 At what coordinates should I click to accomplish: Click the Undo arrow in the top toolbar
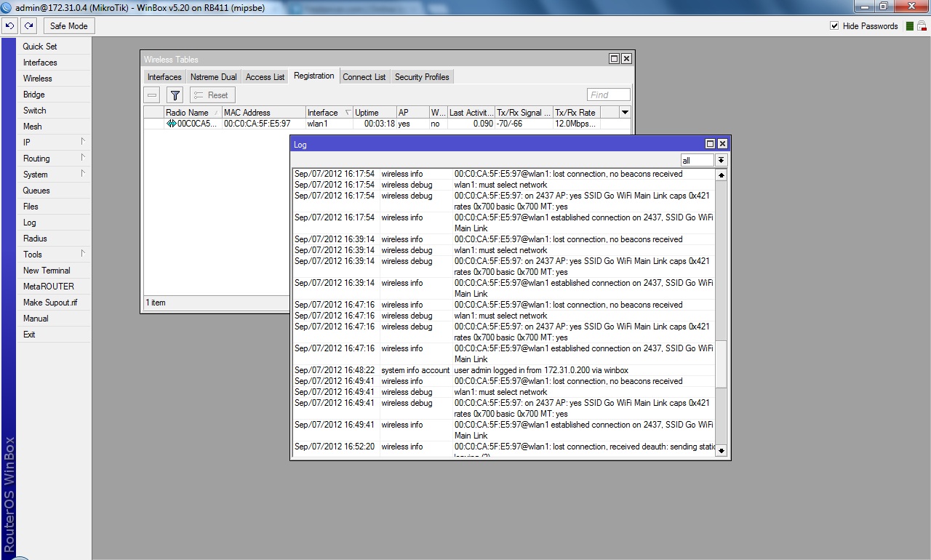tap(9, 25)
